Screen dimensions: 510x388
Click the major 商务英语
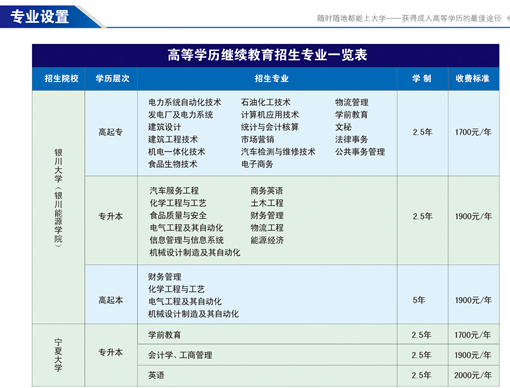click(267, 191)
